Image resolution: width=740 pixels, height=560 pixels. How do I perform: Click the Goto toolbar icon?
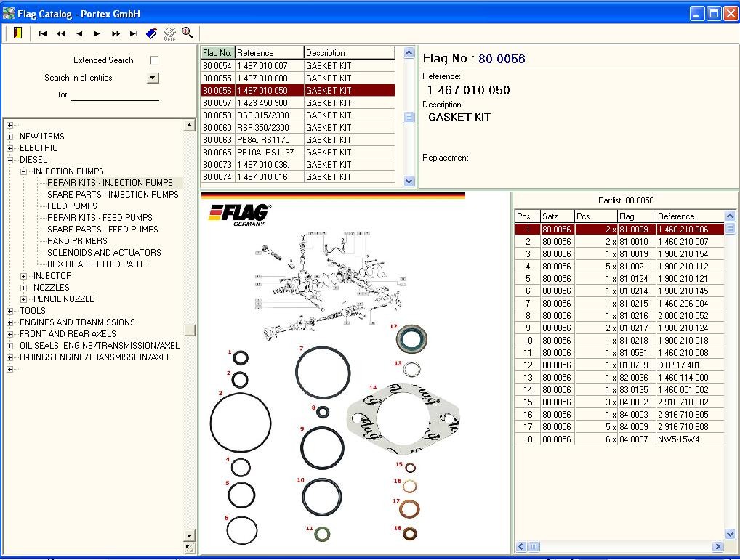click(169, 33)
